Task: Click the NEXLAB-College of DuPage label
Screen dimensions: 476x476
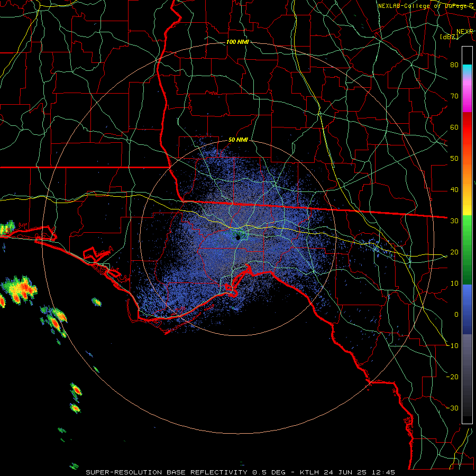Action: coord(426,6)
